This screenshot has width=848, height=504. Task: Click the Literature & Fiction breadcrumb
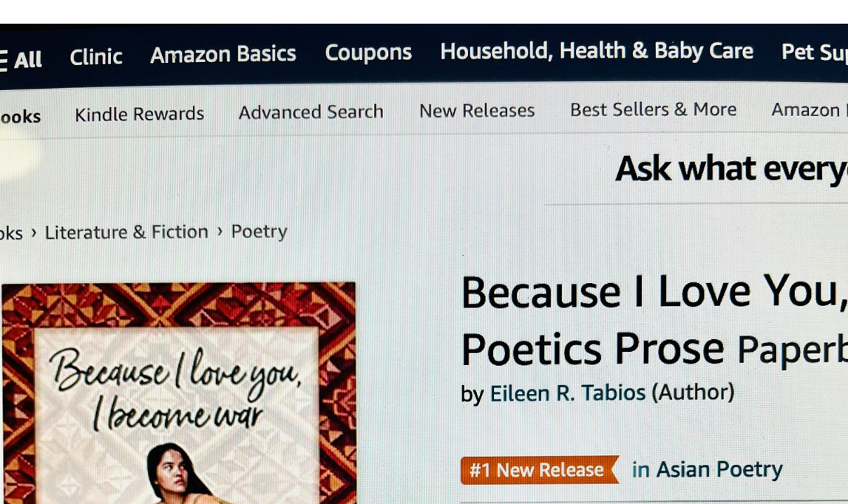[126, 232]
